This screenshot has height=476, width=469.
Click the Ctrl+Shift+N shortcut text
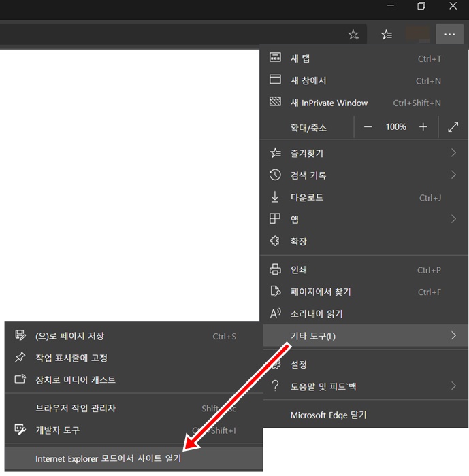(x=417, y=103)
